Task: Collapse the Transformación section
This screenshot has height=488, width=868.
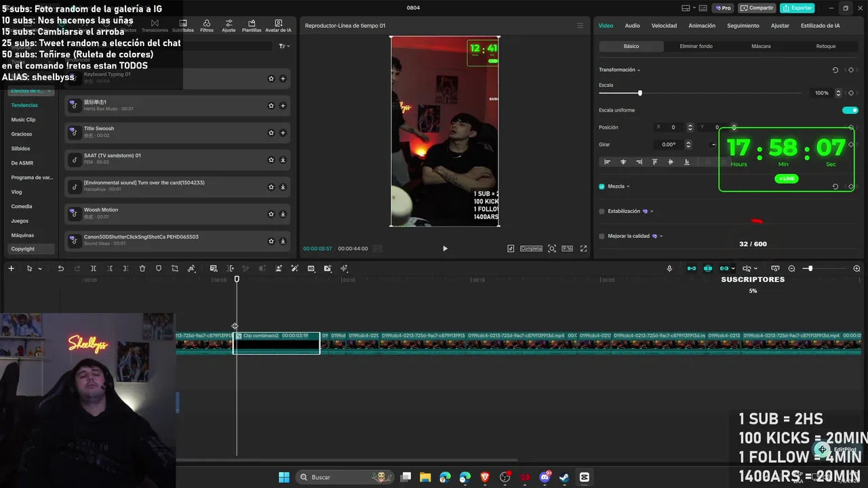Action: 639,70
